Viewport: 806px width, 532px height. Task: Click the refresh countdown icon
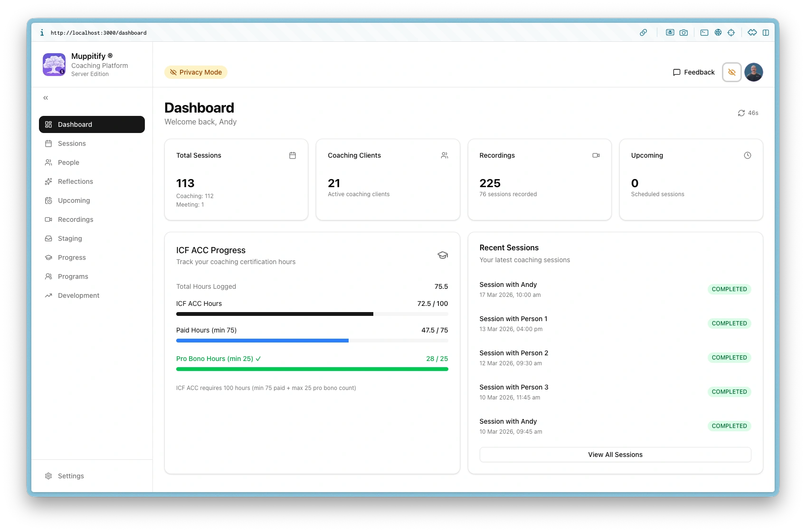point(741,113)
